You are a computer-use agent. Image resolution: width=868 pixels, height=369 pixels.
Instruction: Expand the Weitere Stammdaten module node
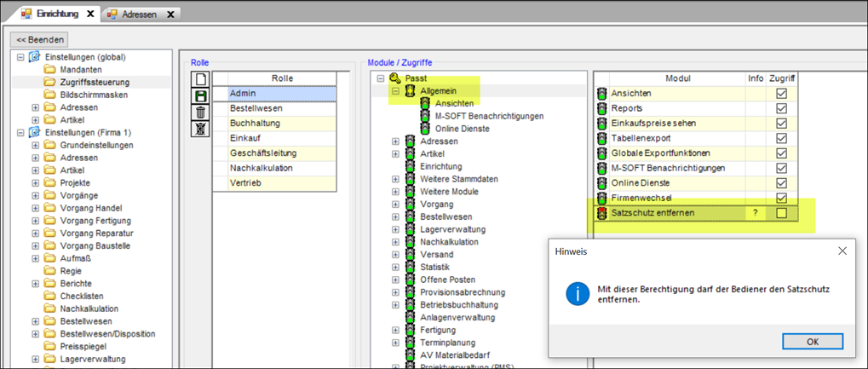point(395,179)
